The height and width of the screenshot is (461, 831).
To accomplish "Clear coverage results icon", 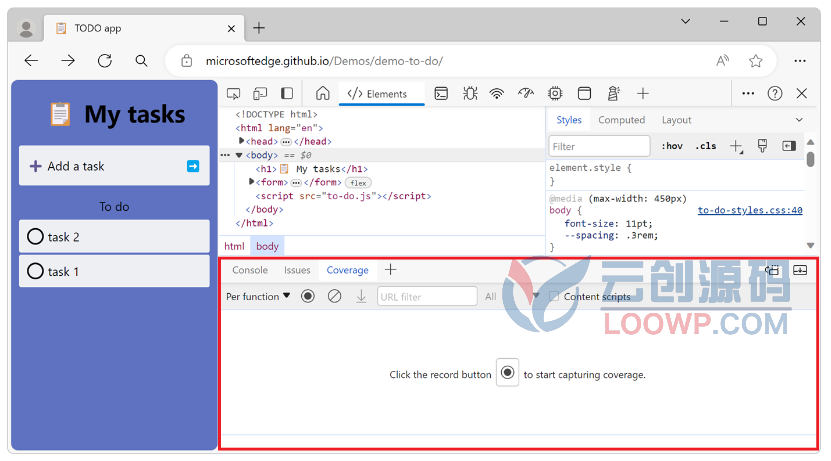I will click(334, 296).
